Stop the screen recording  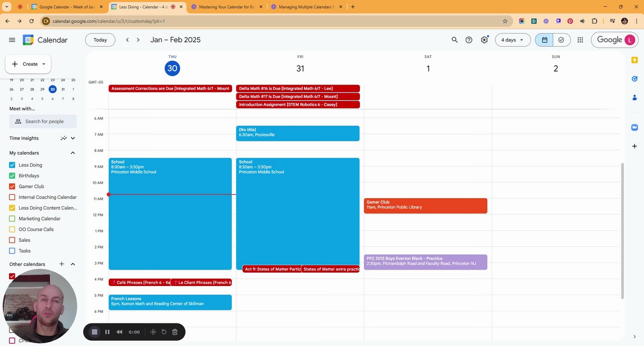click(95, 332)
